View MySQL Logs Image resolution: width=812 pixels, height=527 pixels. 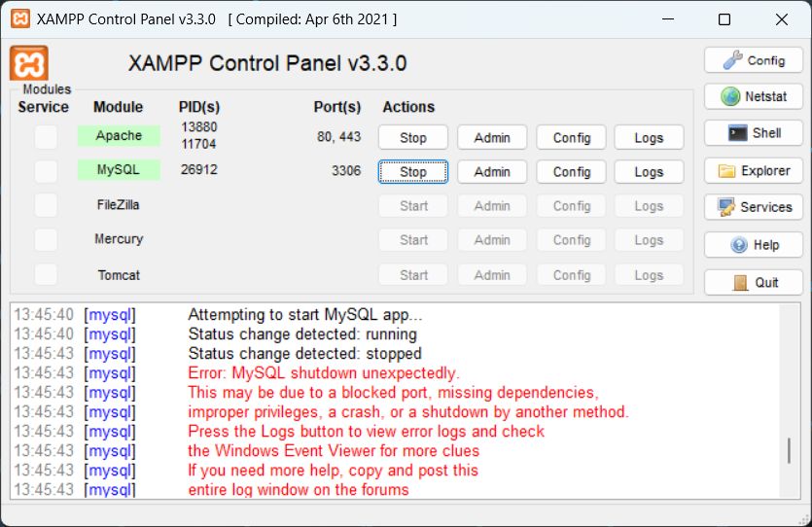(x=649, y=172)
